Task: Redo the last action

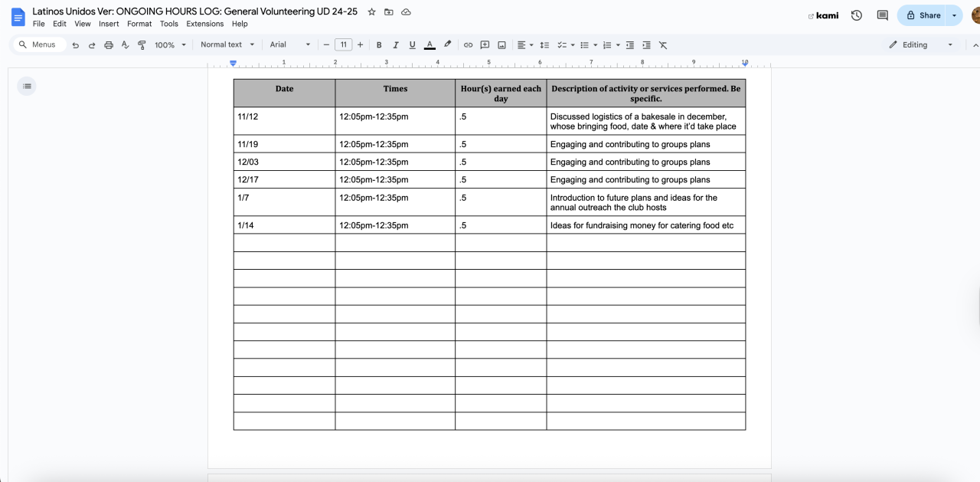Action: pos(92,45)
